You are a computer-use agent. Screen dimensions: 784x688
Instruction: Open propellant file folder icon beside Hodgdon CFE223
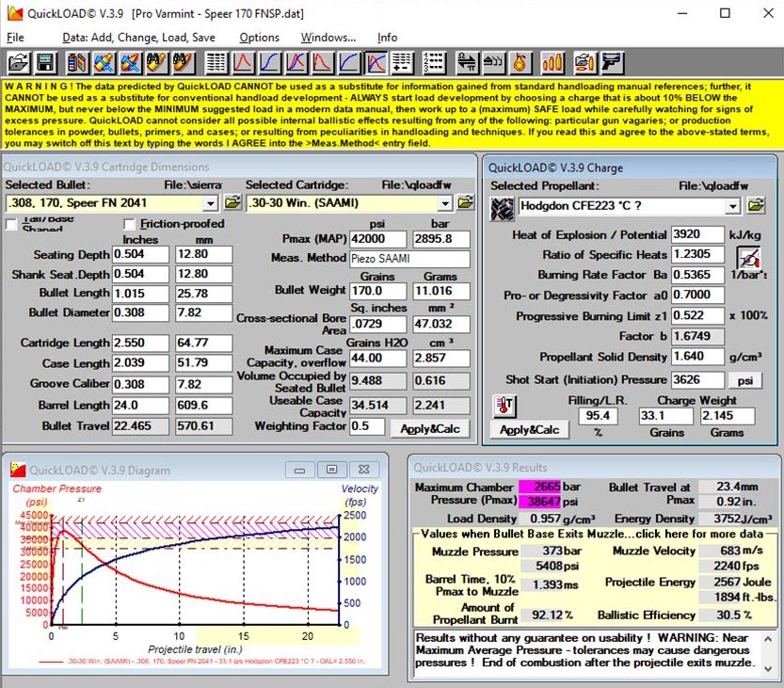756,205
